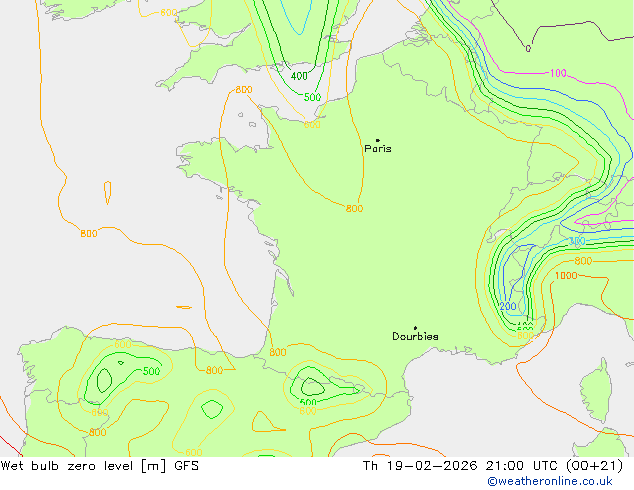Click the 100 magenta contour label
The width and height of the screenshot is (634, 490).
click(x=558, y=73)
